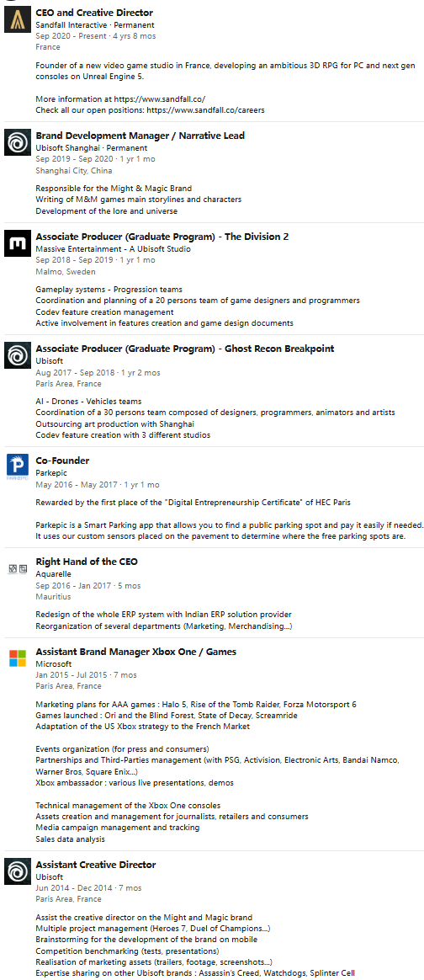Screen dimensions: 424x980
Task: Open Brand Development Manager / Narrative Lead title
Action: [x=140, y=136]
